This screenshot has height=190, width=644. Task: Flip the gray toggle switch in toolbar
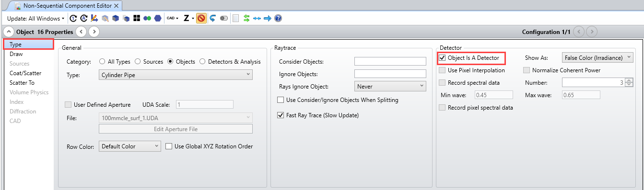[224, 18]
